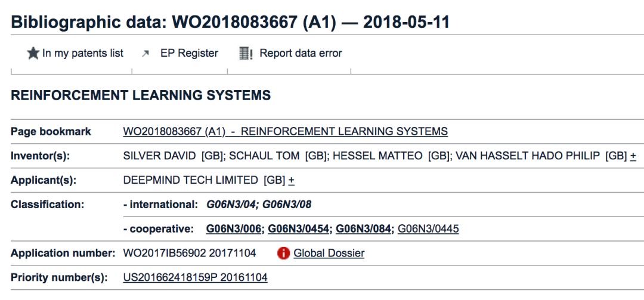Open priority number US201662418159P link
This screenshot has height=300, width=644.
pos(195,278)
